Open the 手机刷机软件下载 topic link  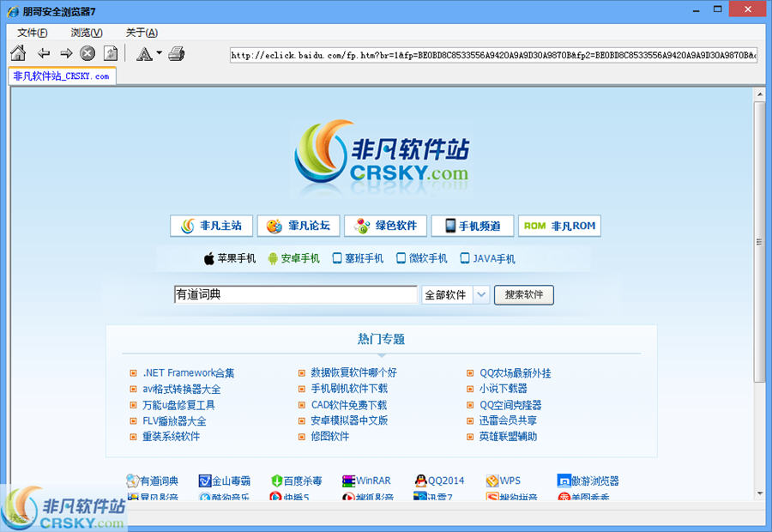coord(350,389)
